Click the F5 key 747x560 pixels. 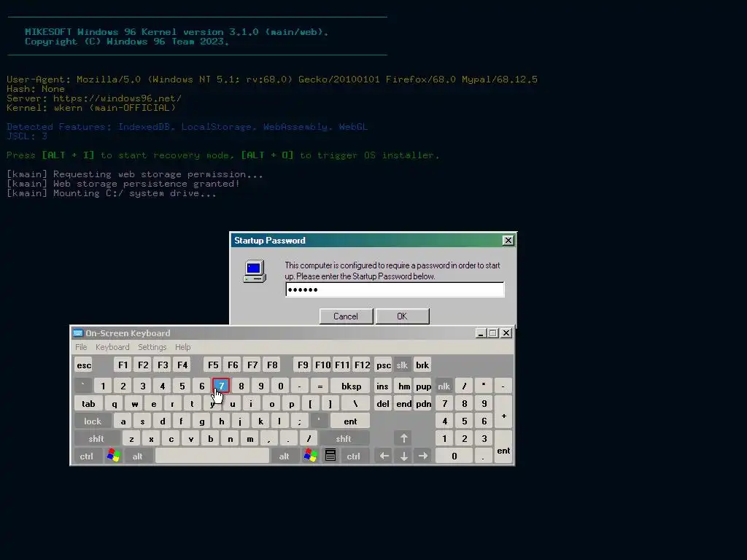(213, 365)
